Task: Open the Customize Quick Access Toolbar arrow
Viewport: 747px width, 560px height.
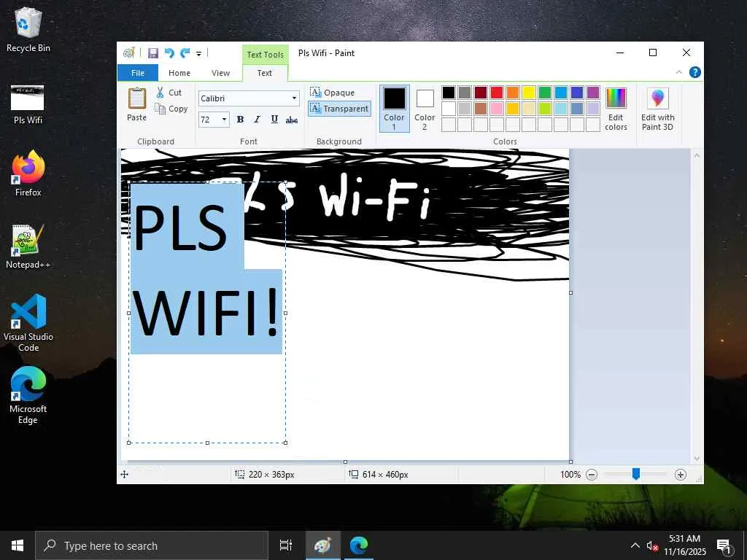Action: [198, 53]
